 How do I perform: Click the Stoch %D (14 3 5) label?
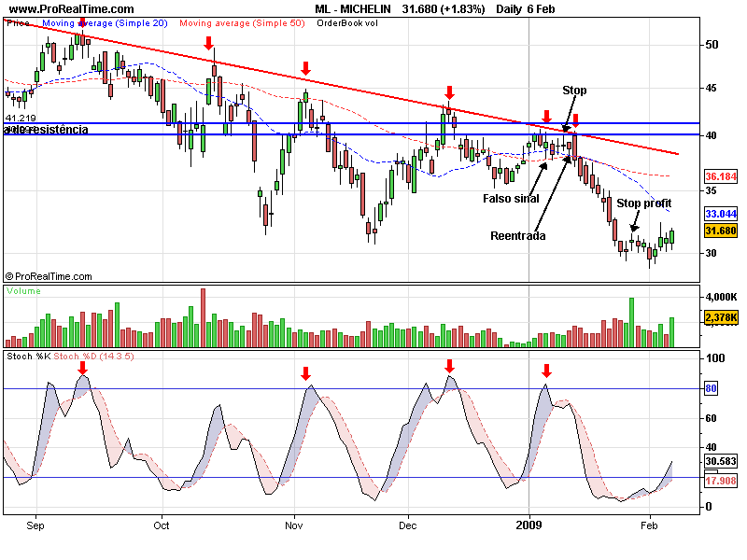(94, 357)
